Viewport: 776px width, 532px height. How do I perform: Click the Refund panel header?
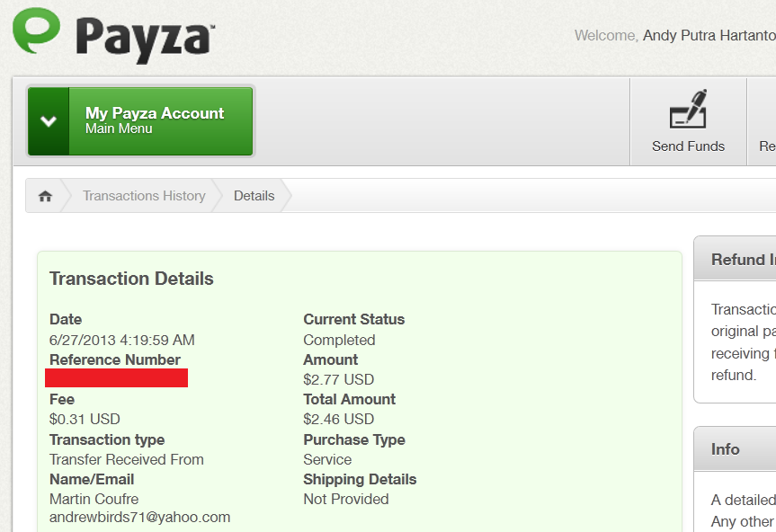tap(736, 259)
